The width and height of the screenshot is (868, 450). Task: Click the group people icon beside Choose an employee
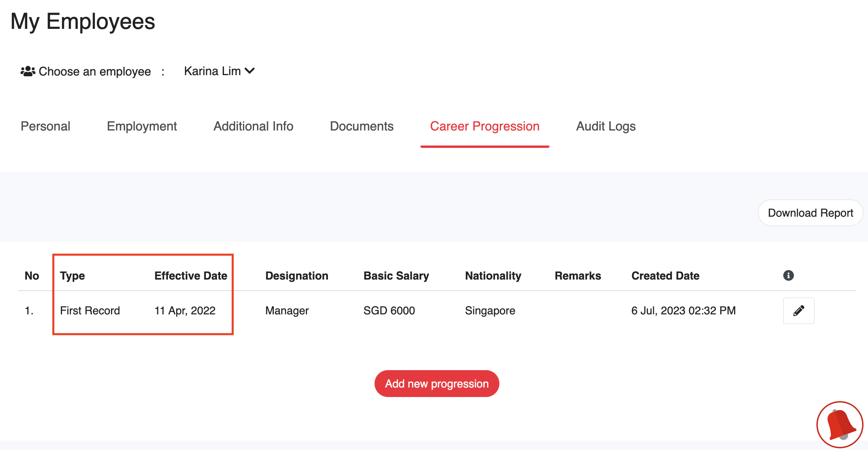click(28, 71)
